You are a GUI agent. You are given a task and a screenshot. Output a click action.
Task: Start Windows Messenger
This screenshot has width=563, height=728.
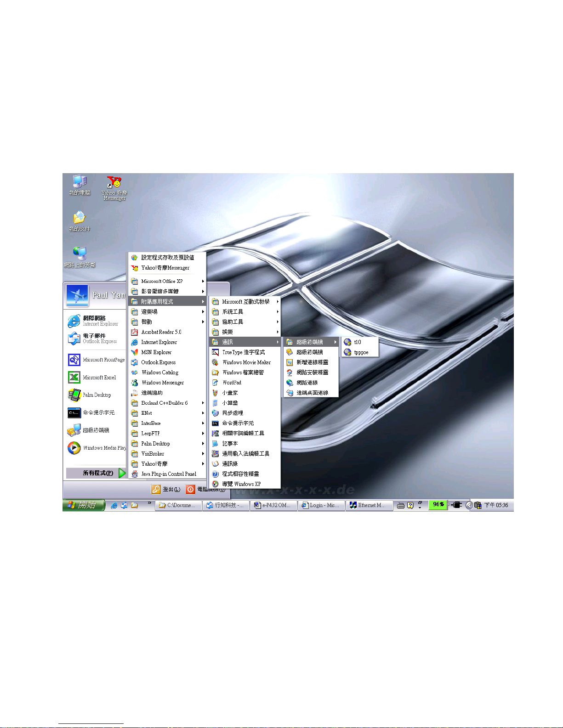pyautogui.click(x=167, y=383)
